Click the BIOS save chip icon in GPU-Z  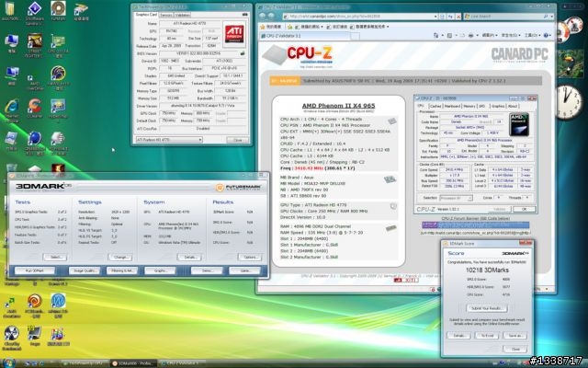point(243,53)
